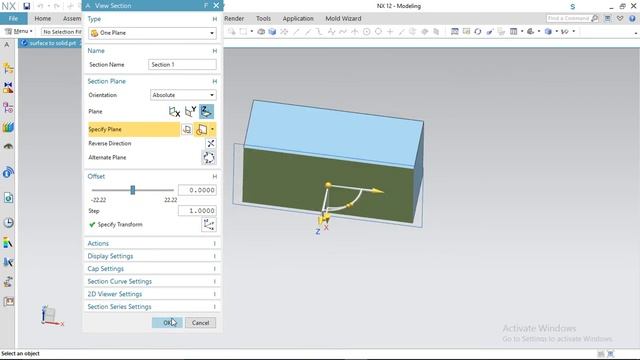This screenshot has height=360, width=640.
Task: Switch to the Application tab
Action: click(x=298, y=18)
